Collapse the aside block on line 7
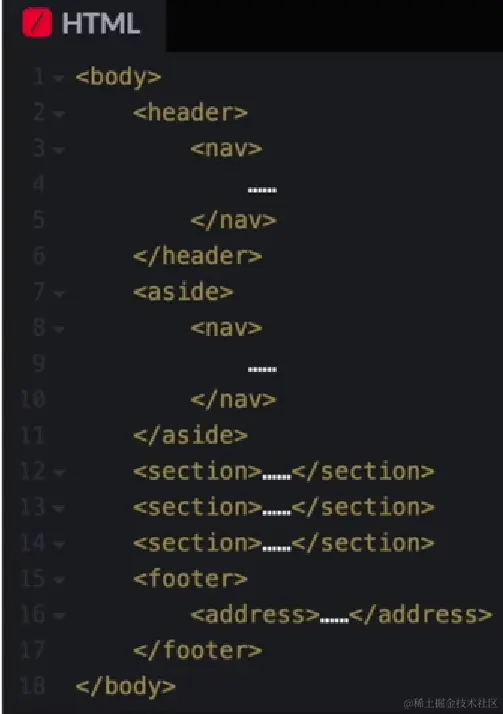 [x=60, y=293]
